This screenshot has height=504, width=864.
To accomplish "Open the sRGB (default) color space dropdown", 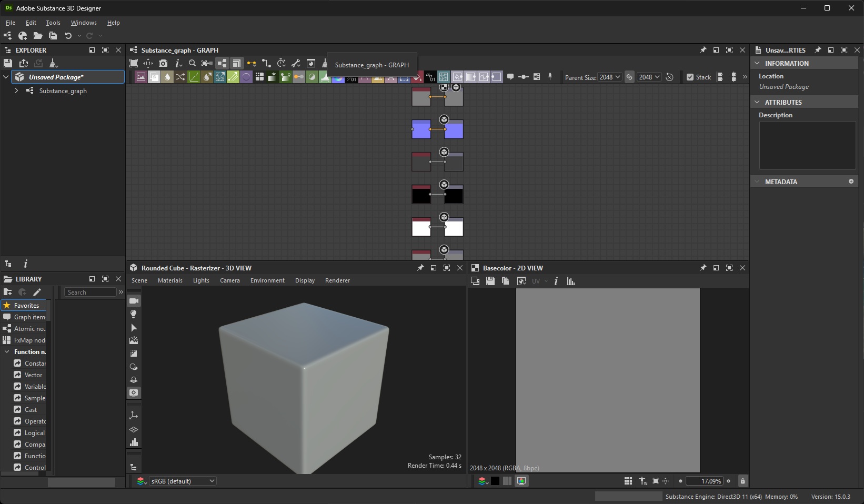I will tap(183, 481).
